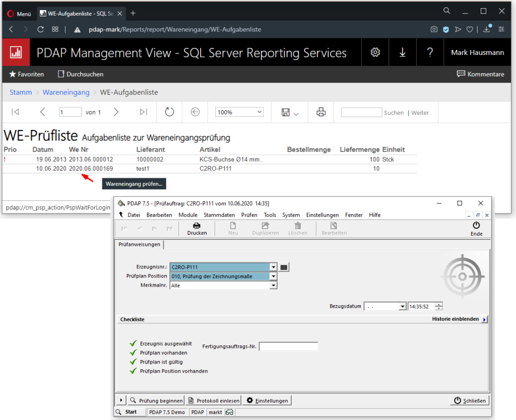Open export format save dropdown
Image resolution: width=516 pixels, height=420 pixels.
(x=290, y=112)
